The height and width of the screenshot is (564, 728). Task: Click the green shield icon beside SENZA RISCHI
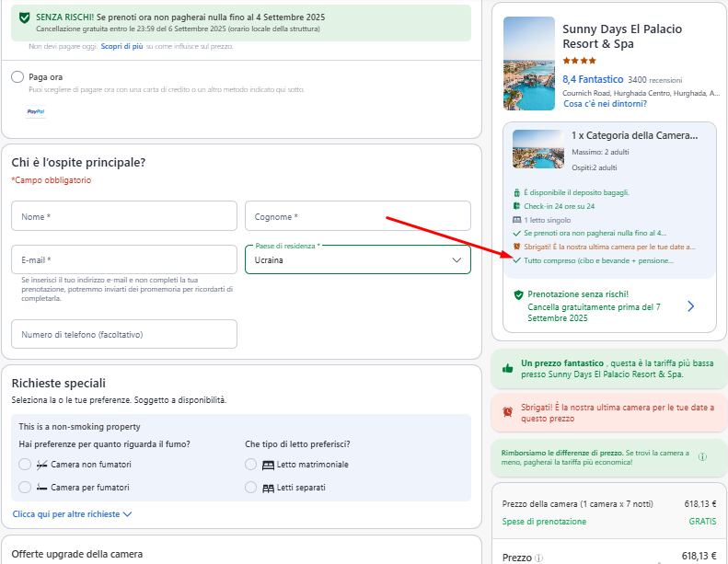pyautogui.click(x=24, y=17)
